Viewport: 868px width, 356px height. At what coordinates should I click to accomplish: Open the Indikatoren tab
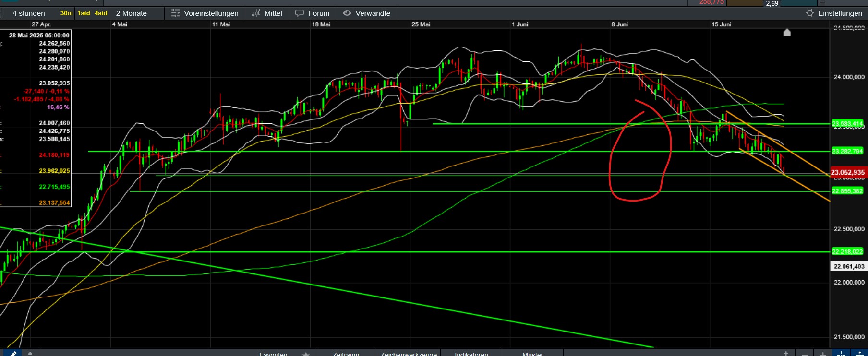(471, 354)
